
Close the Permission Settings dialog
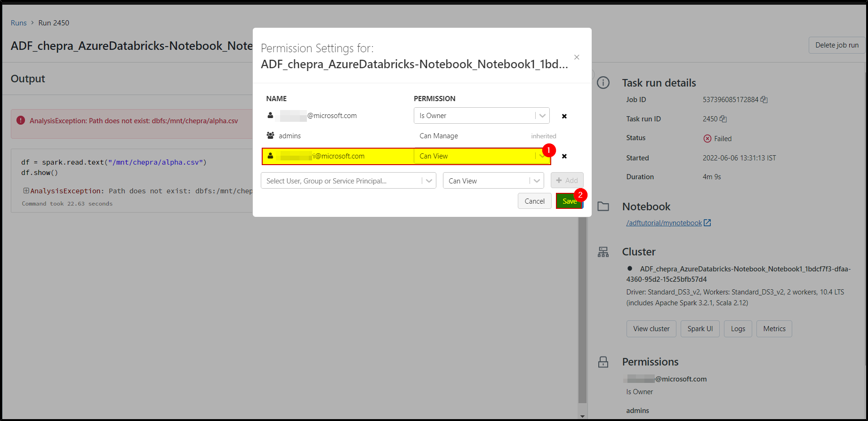pyautogui.click(x=577, y=57)
